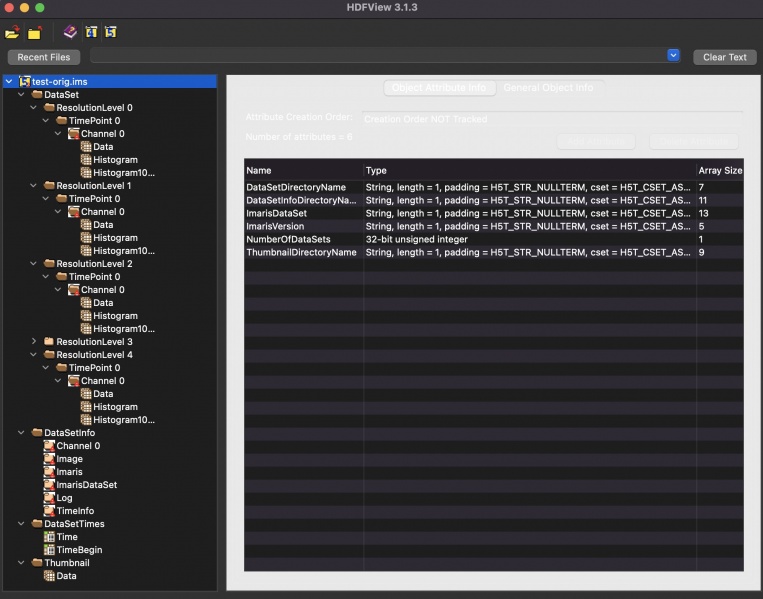Screen dimensions: 763x599
Task: Select DataSetDirectoryName attribute row
Action: click(x=494, y=187)
